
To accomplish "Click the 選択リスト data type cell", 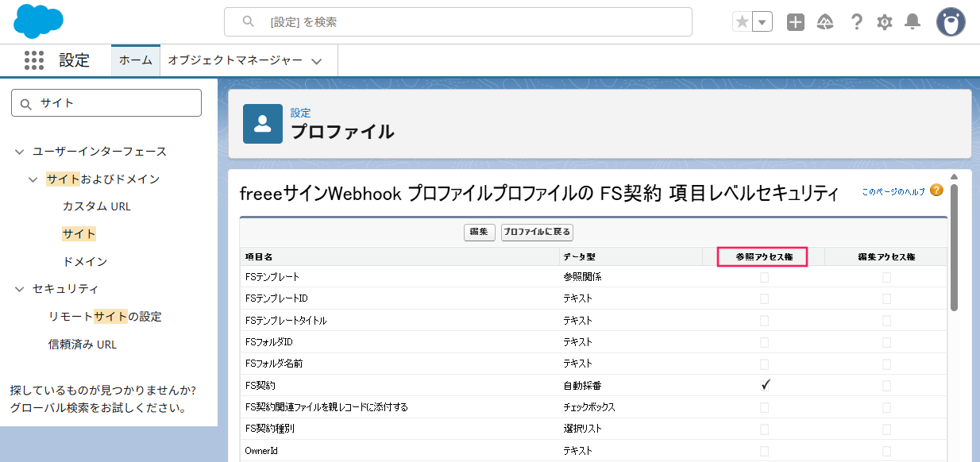I will 583,429.
